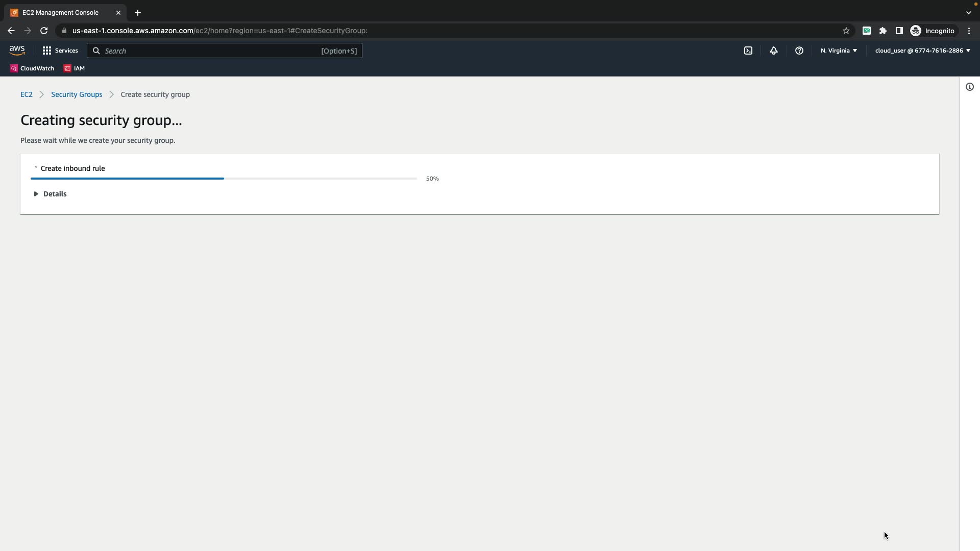The image size is (980, 551).
Task: Open browser extensions puzzle icon
Action: coord(883,31)
